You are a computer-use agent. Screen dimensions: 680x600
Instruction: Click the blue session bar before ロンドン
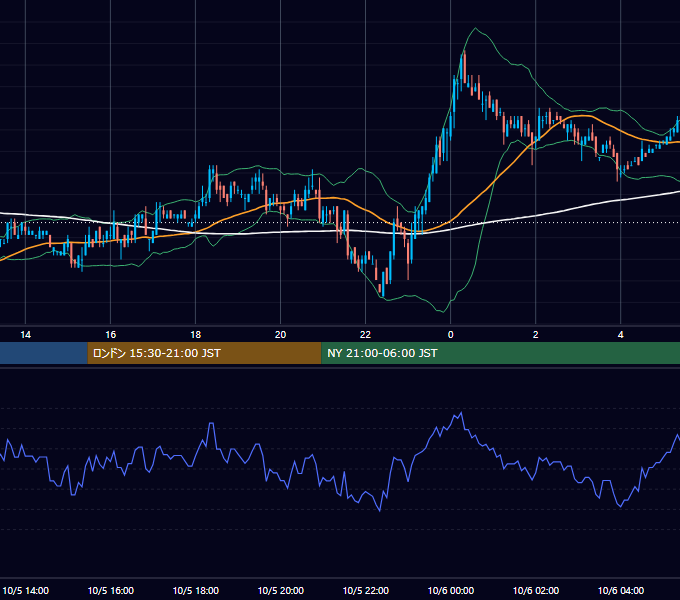point(44,353)
